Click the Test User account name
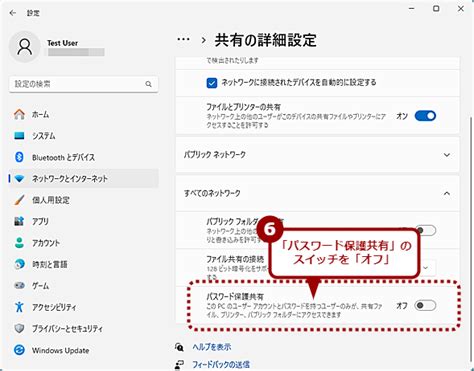The image size is (474, 371). pyautogui.click(x=62, y=43)
